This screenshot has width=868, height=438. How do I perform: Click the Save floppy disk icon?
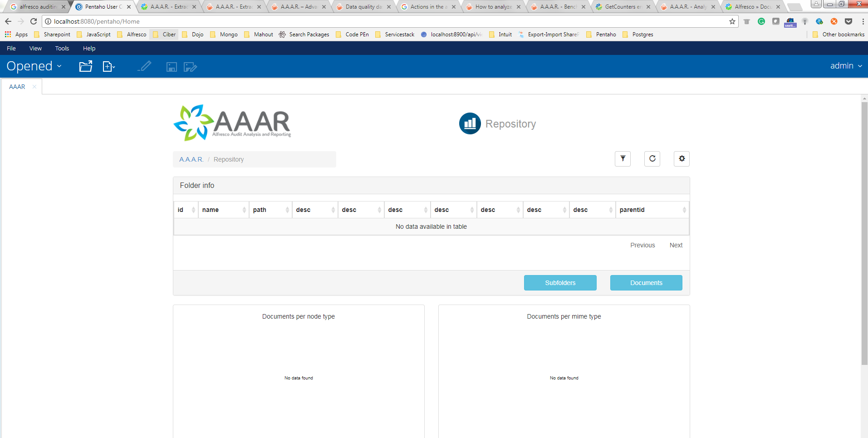(172, 67)
